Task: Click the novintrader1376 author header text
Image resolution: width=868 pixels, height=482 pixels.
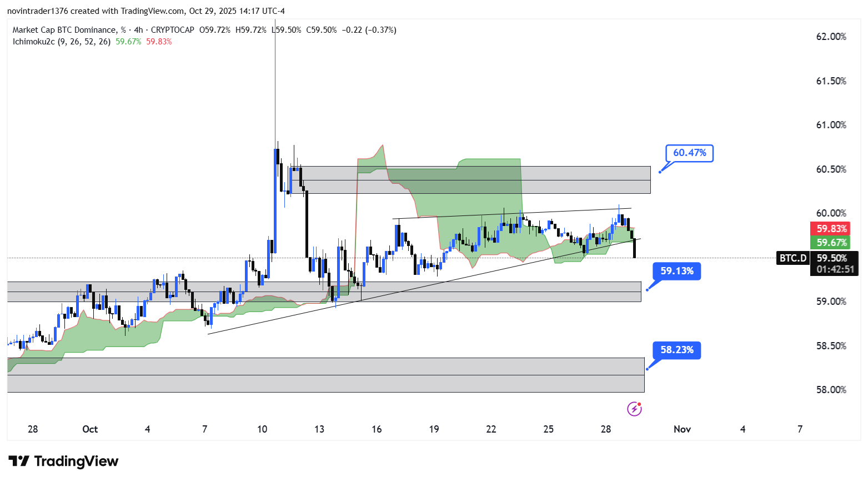Action: pos(37,11)
